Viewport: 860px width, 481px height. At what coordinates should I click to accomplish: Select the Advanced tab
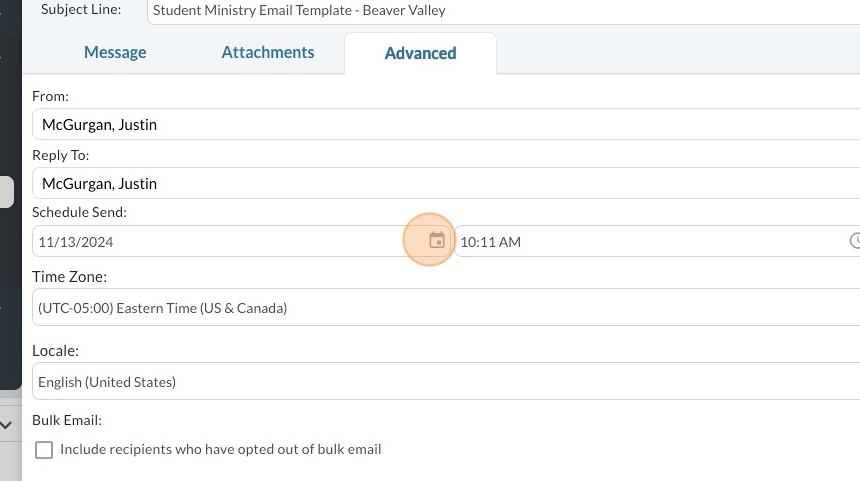pyautogui.click(x=420, y=54)
